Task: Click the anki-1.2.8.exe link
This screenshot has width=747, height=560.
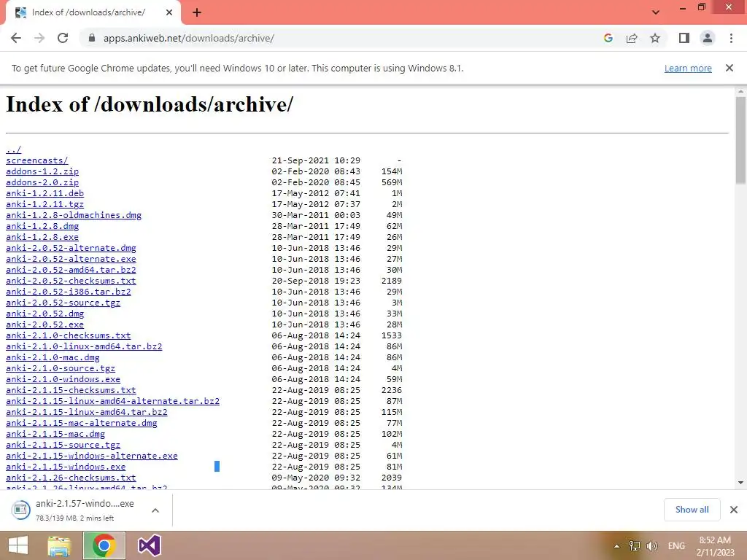Action: [x=42, y=237]
